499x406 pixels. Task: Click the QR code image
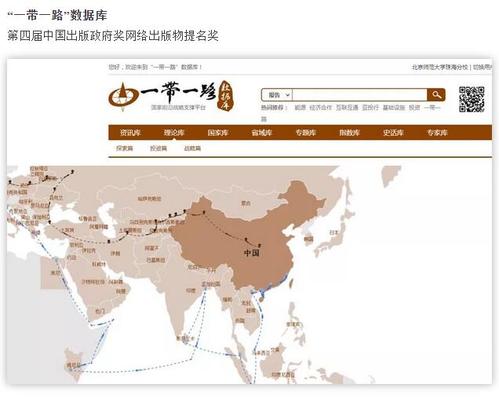point(471,99)
